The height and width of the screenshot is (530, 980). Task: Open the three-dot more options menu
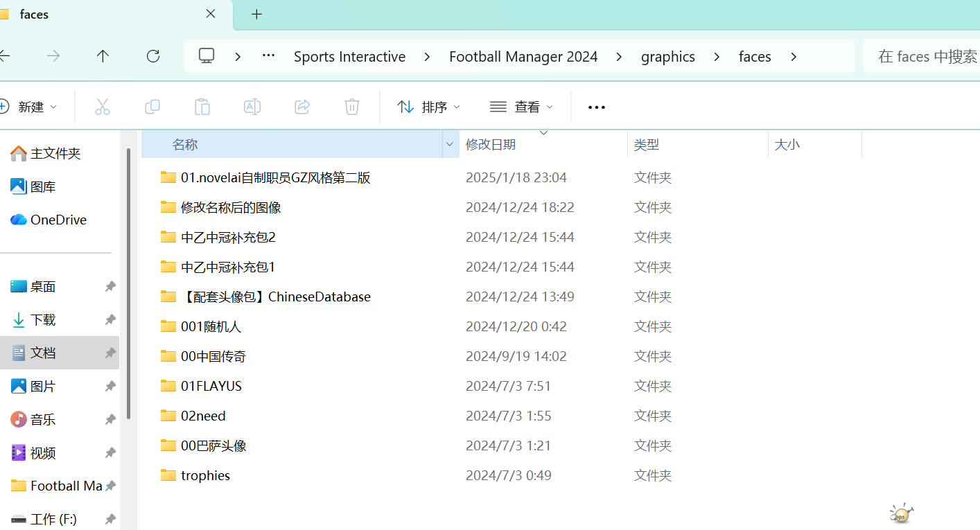tap(596, 107)
